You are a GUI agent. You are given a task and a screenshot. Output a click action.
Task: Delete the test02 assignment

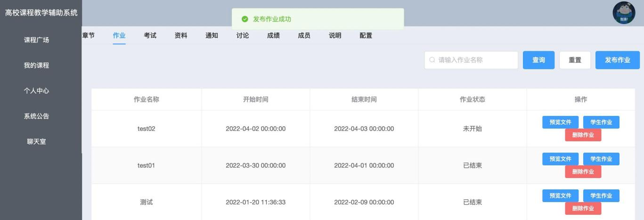(x=583, y=135)
